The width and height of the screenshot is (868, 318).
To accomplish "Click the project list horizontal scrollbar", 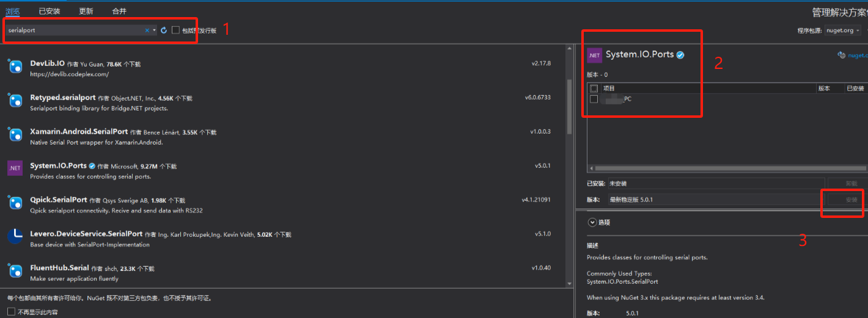I will pos(731,168).
